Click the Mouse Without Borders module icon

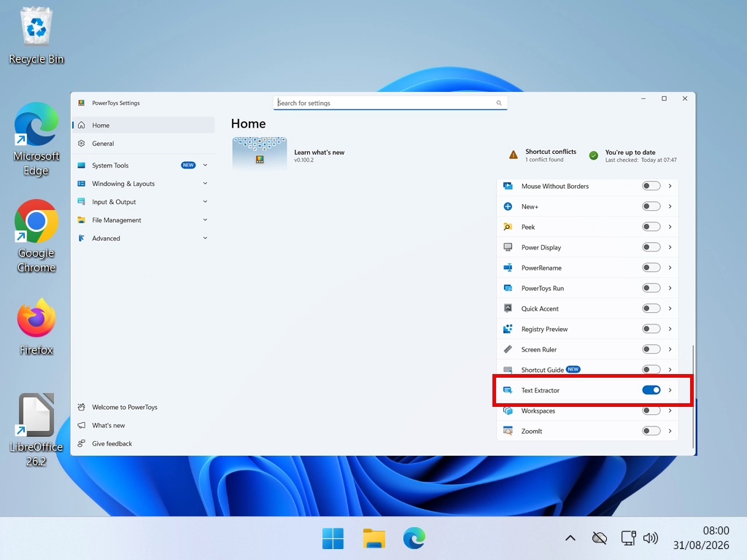tap(508, 186)
